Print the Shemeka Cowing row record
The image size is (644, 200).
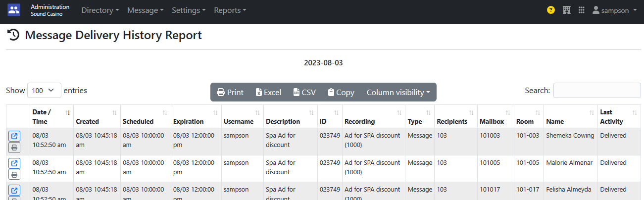pos(14,147)
